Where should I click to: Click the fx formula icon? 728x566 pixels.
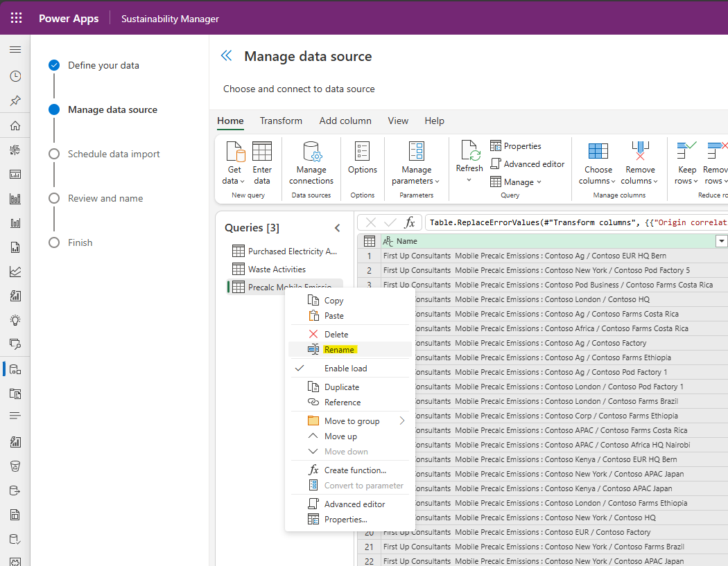[410, 222]
